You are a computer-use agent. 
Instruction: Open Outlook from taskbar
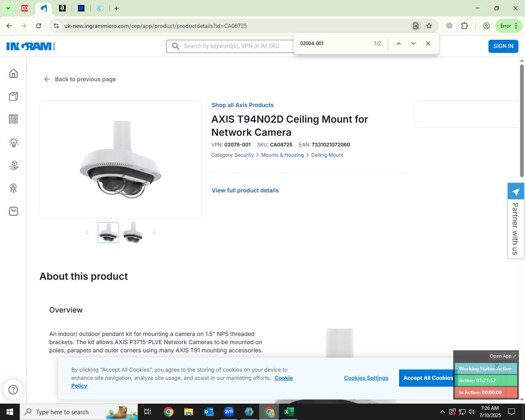[208, 412]
